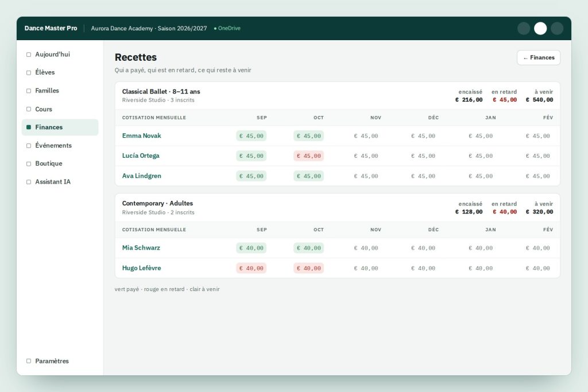Open Lucía Ortega's student link

(x=141, y=156)
